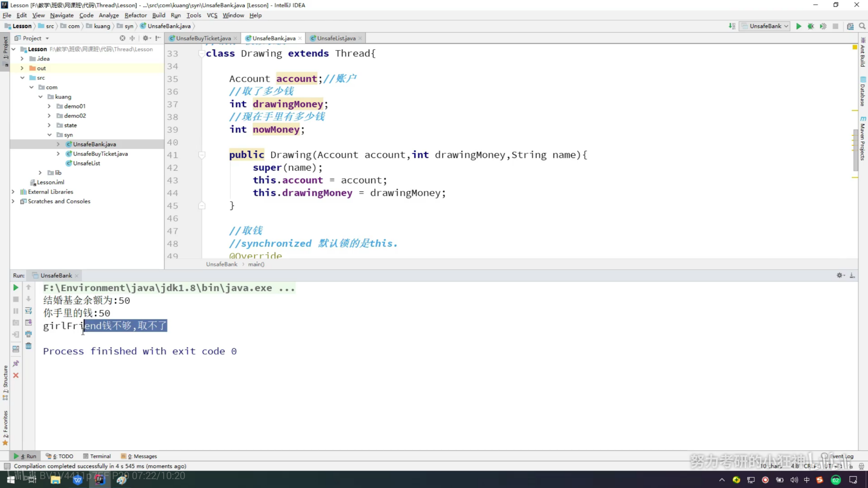
Task: Click the print console output icon
Action: click(28, 334)
